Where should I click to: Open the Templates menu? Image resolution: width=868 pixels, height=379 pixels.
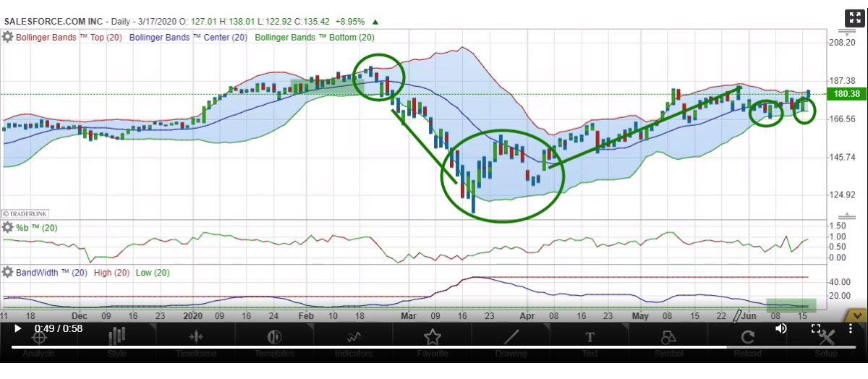click(x=274, y=342)
